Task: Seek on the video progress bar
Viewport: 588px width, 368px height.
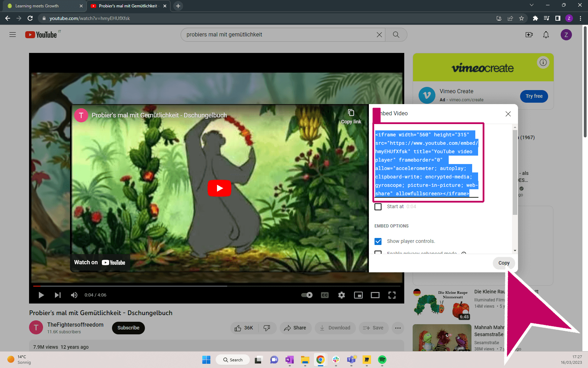Action: coord(217,286)
